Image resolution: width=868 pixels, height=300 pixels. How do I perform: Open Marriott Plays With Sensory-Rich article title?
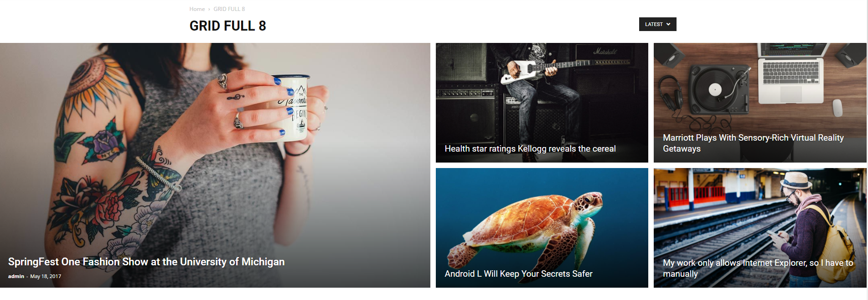[753, 143]
